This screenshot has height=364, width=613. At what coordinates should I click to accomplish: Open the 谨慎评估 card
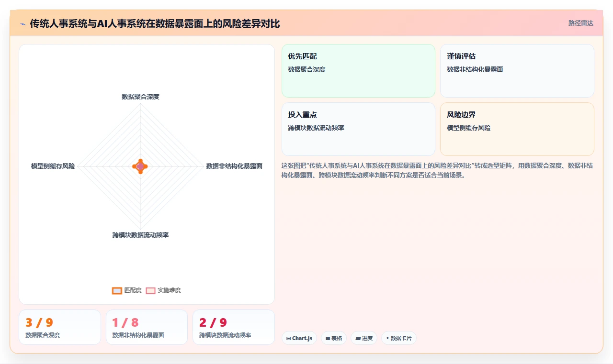(517, 71)
